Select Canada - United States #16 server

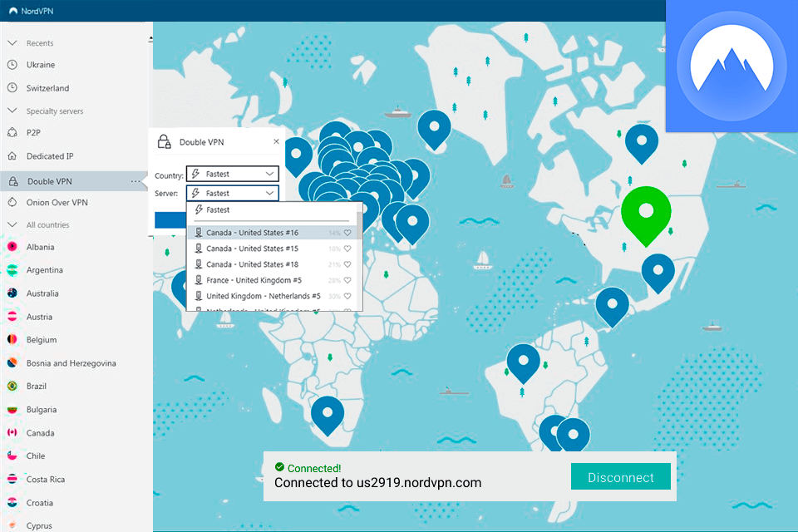coord(273,233)
